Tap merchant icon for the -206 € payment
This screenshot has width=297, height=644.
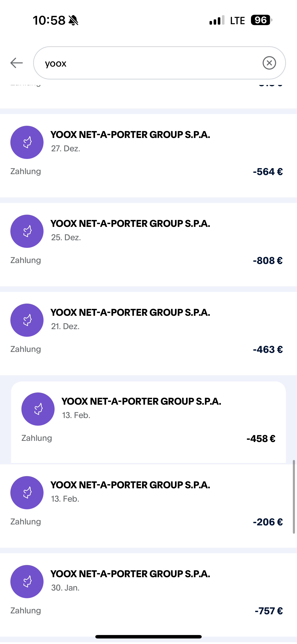coord(27,492)
